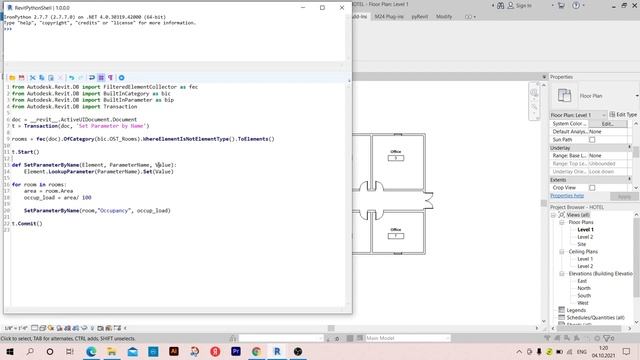The width and height of the screenshot is (640, 360).
Task: Switch to the pyRevit ribbon tab
Action: coord(420,17)
